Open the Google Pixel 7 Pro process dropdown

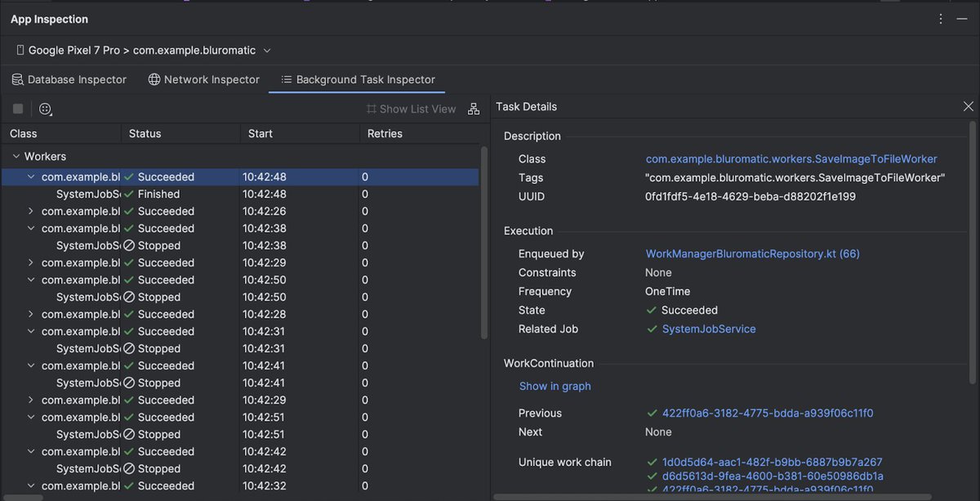pyautogui.click(x=265, y=49)
